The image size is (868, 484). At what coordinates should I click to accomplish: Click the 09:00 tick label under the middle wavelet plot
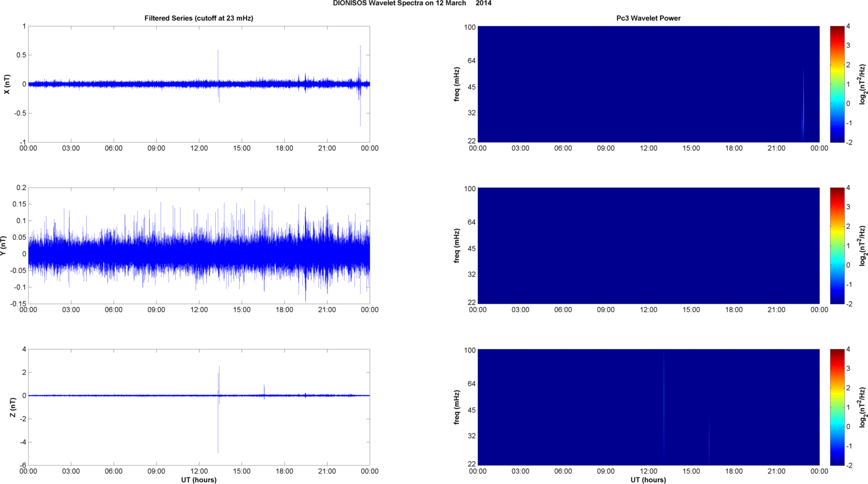[606, 310]
